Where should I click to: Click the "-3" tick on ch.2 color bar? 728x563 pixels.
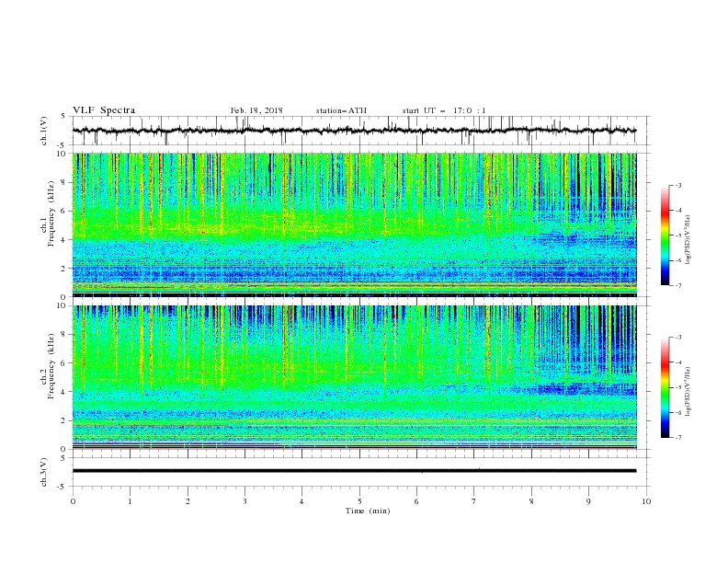[677, 338]
